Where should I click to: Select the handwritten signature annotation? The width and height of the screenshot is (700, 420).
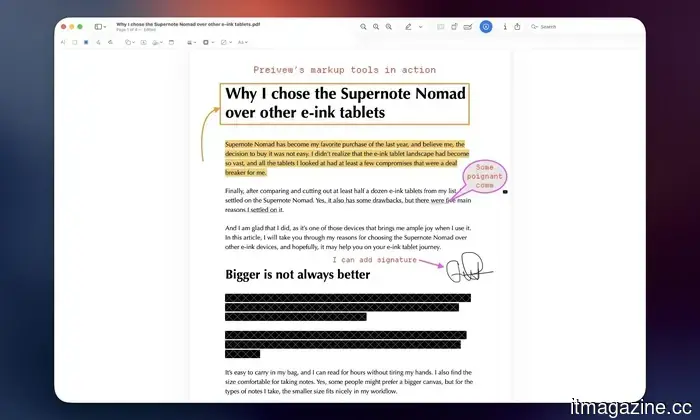coord(469,267)
